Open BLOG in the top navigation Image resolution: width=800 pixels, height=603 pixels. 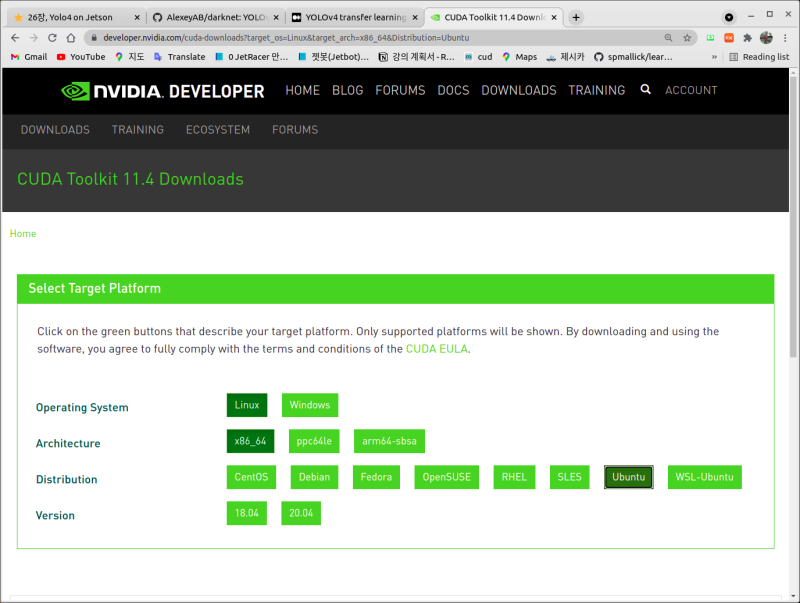[347, 90]
